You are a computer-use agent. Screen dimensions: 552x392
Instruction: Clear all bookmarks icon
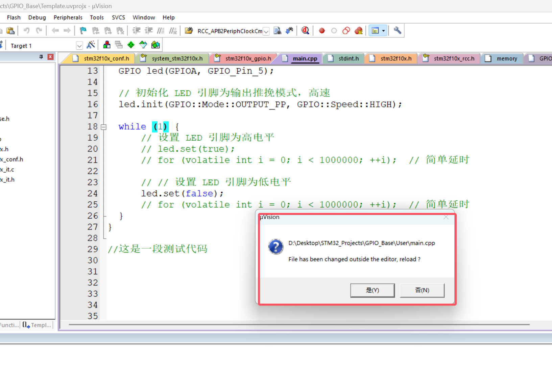pos(120,31)
